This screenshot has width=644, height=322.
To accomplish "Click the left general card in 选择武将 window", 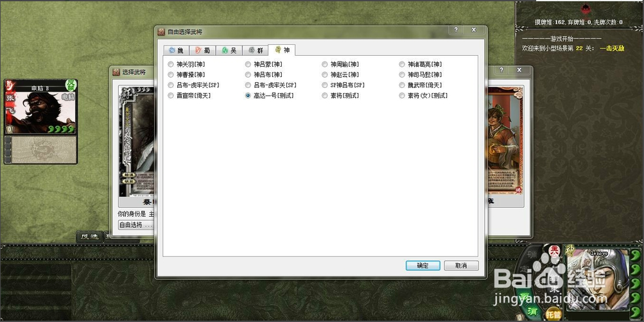I will tap(136, 146).
